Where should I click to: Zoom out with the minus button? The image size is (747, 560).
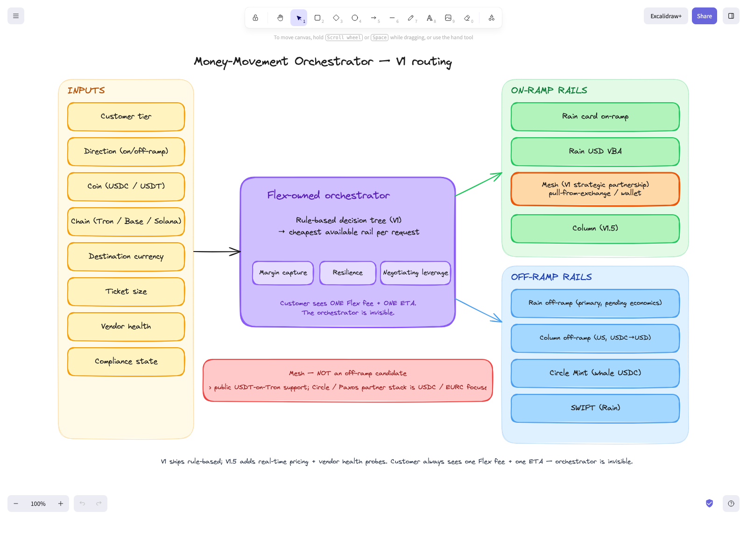pyautogui.click(x=16, y=504)
